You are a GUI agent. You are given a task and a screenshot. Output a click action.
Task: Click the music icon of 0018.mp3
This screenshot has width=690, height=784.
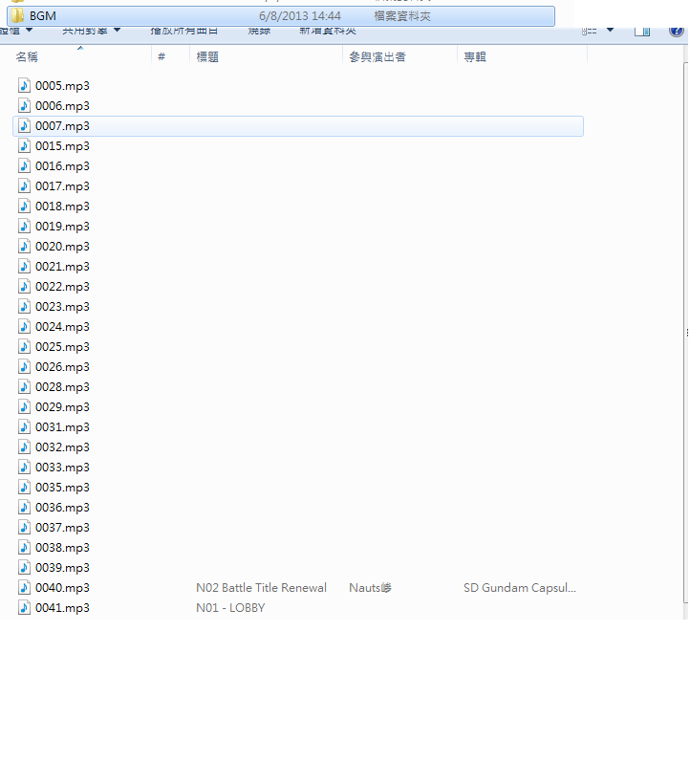tap(24, 206)
